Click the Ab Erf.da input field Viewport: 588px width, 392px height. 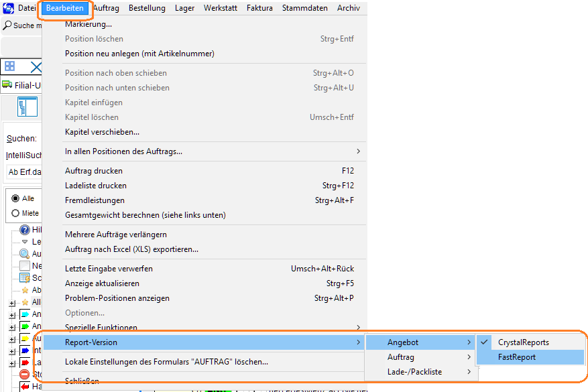24,172
